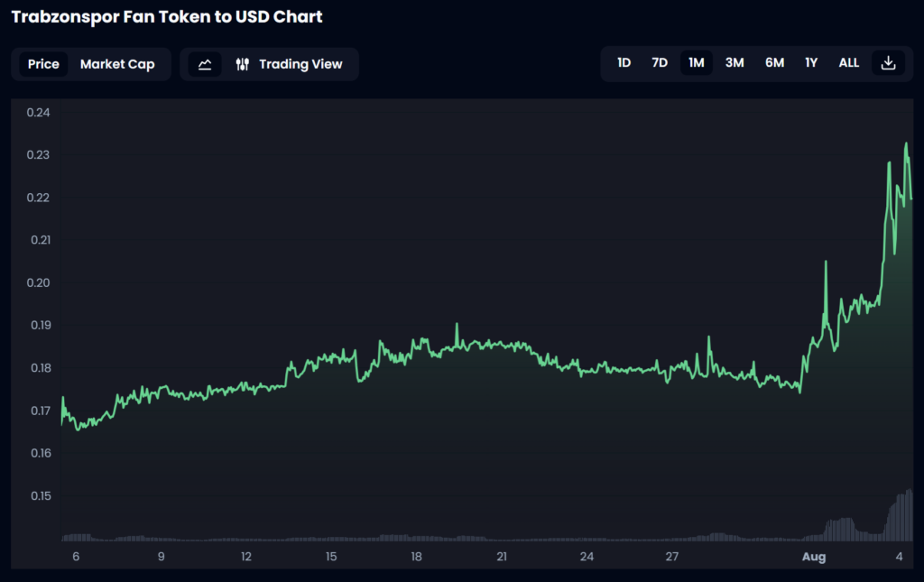Choose the 6M time range
This screenshot has width=924, height=582.
click(774, 63)
